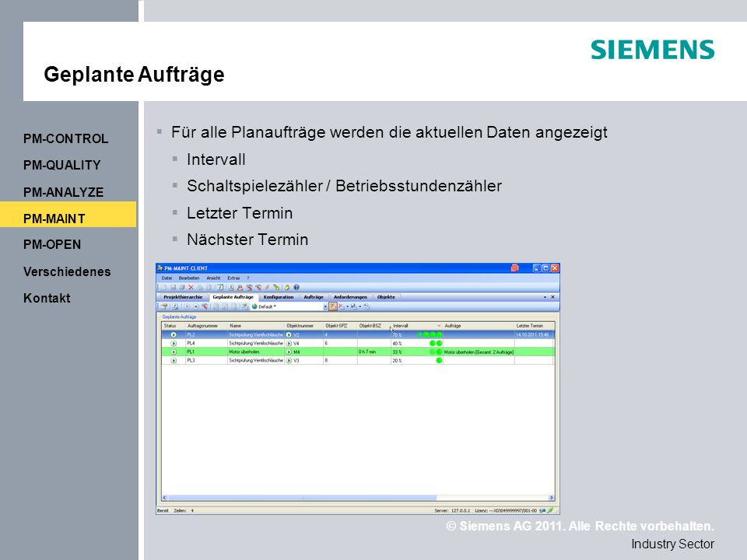Click the horizontal scrollbar right arrow
The height and width of the screenshot is (560, 747).
pyautogui.click(x=551, y=498)
